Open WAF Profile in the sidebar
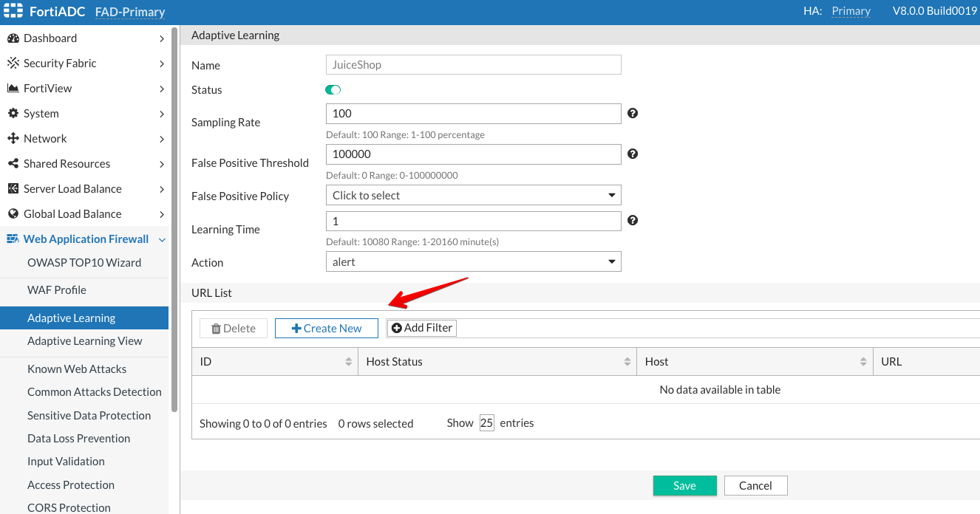The image size is (980, 514). (57, 290)
